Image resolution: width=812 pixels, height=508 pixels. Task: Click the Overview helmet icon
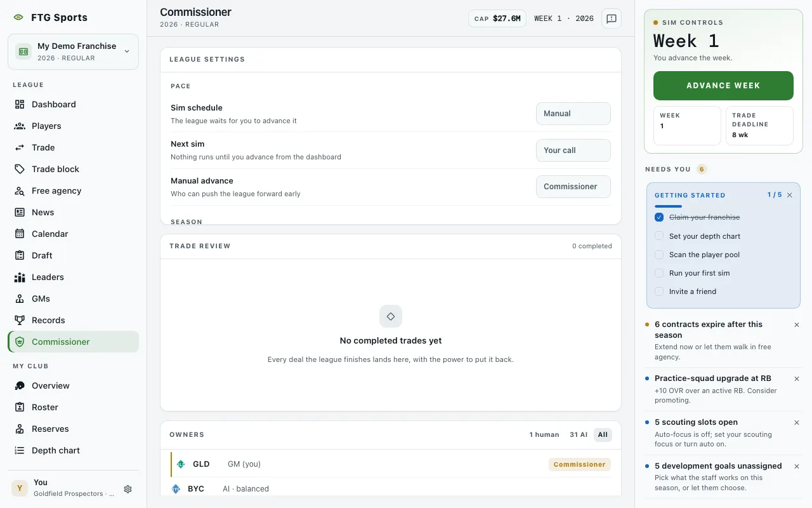20,385
